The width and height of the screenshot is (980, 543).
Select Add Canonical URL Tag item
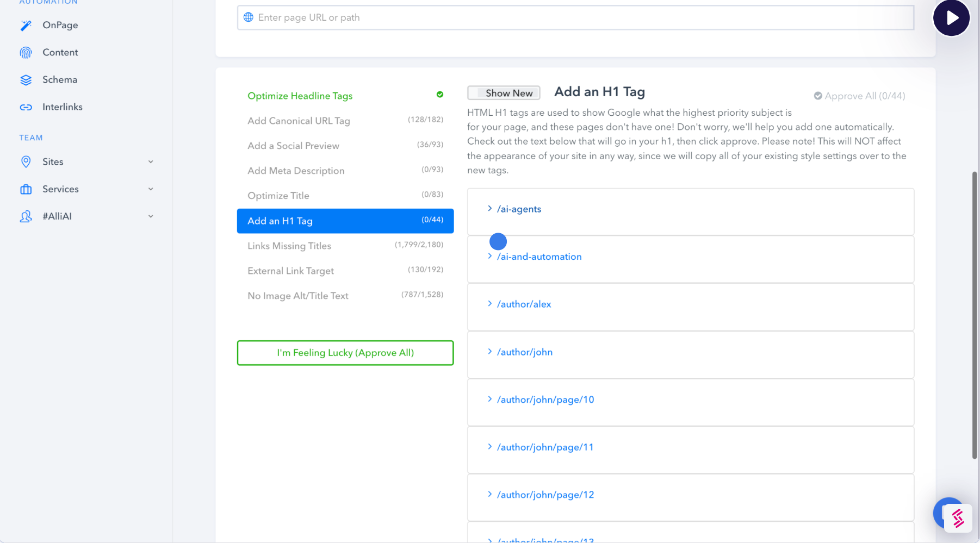click(x=299, y=121)
